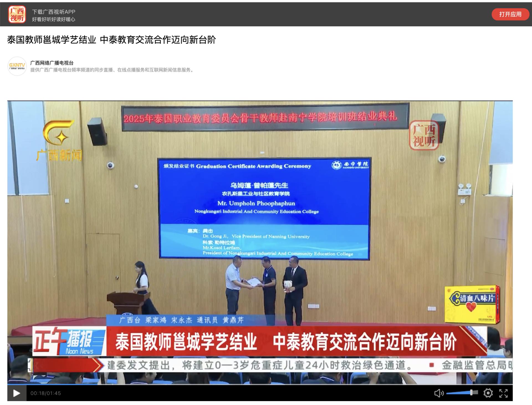This screenshot has height=405, width=532.
Task: Click the 正午播报 Noon News badge
Action: [x=69, y=341]
